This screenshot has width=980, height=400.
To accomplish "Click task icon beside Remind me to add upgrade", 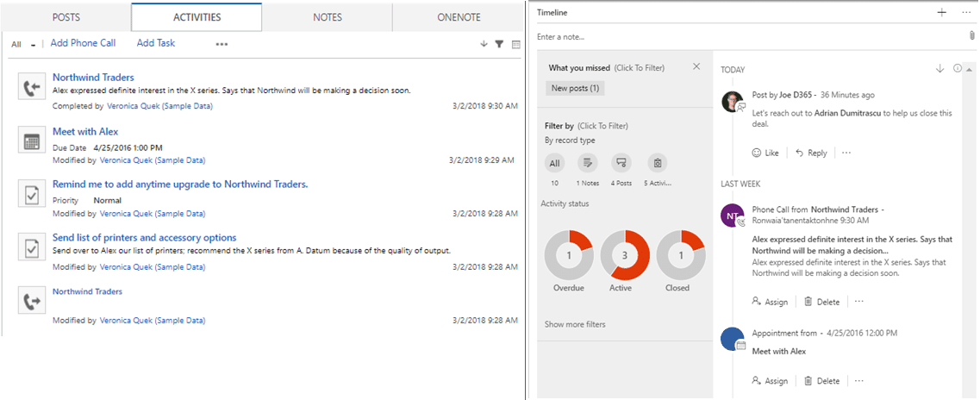I will coord(30,194).
